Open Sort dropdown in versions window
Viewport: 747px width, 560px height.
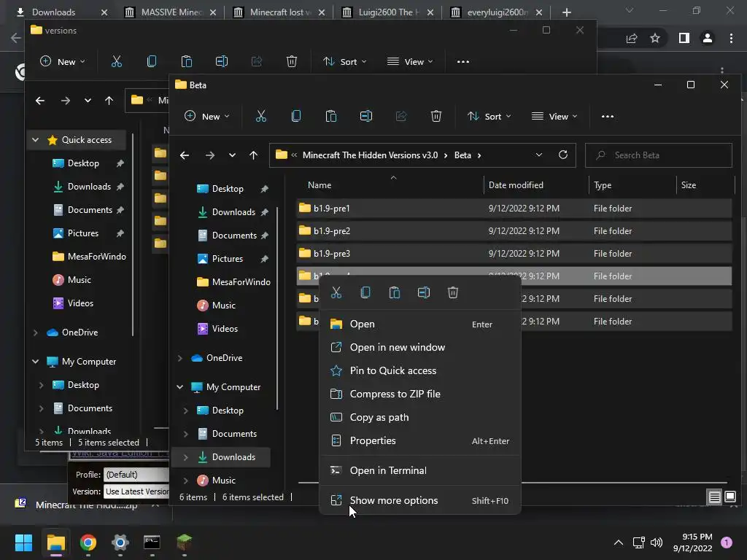click(x=345, y=62)
